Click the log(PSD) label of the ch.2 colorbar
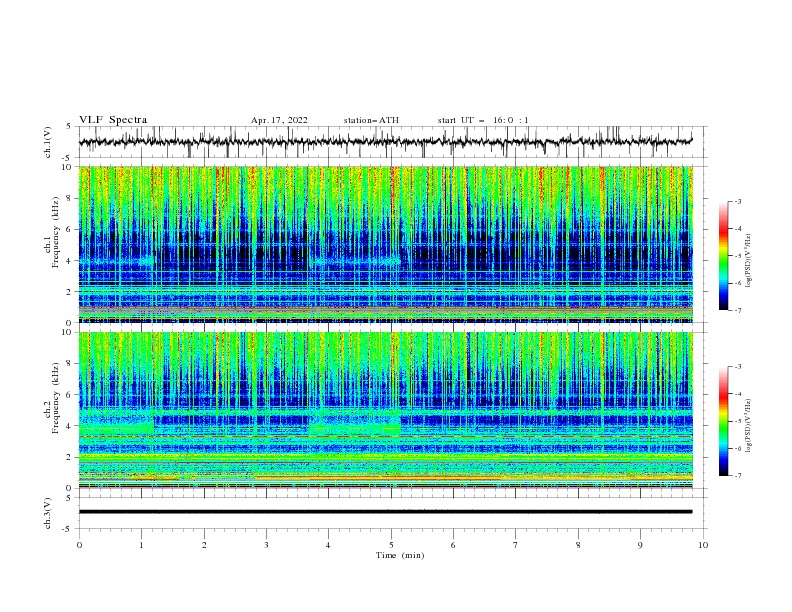This screenshot has width=792, height=612. coord(749,425)
